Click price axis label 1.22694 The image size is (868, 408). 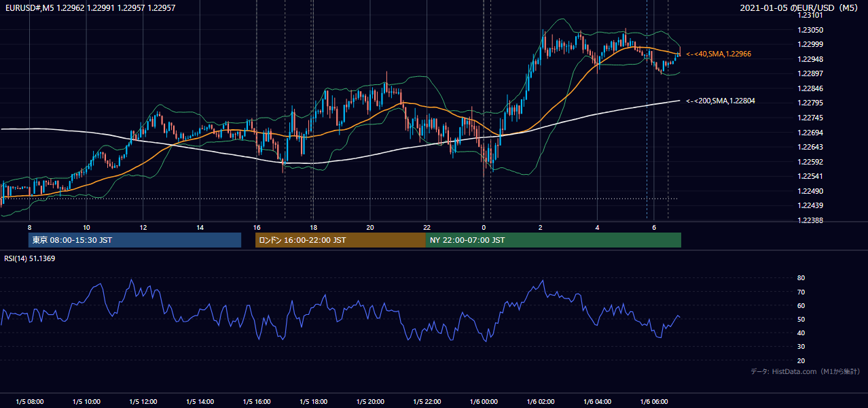810,133
